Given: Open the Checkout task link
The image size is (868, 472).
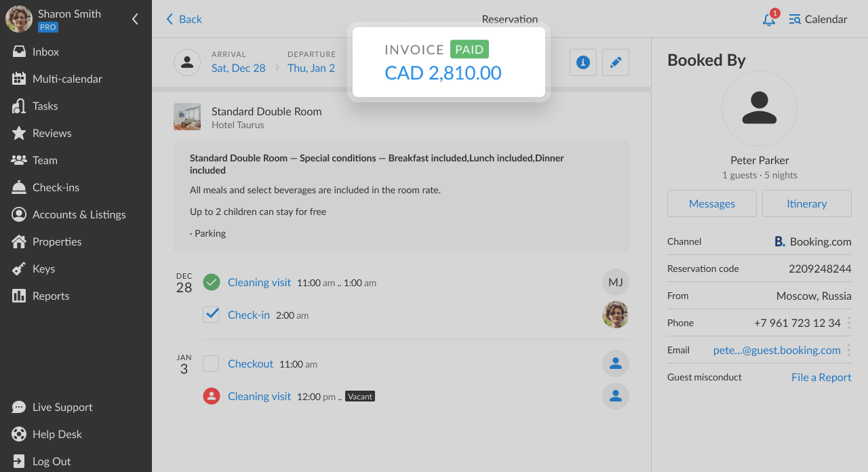Looking at the screenshot, I should (x=250, y=363).
